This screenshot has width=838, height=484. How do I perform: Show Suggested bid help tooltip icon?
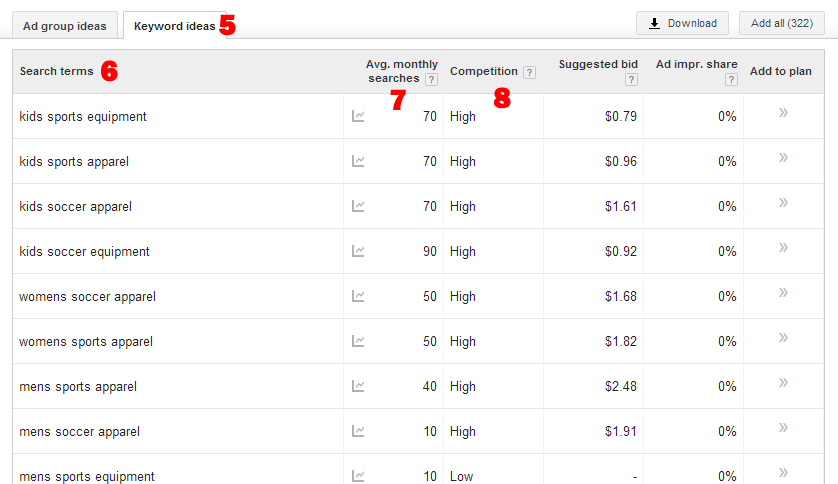631,80
